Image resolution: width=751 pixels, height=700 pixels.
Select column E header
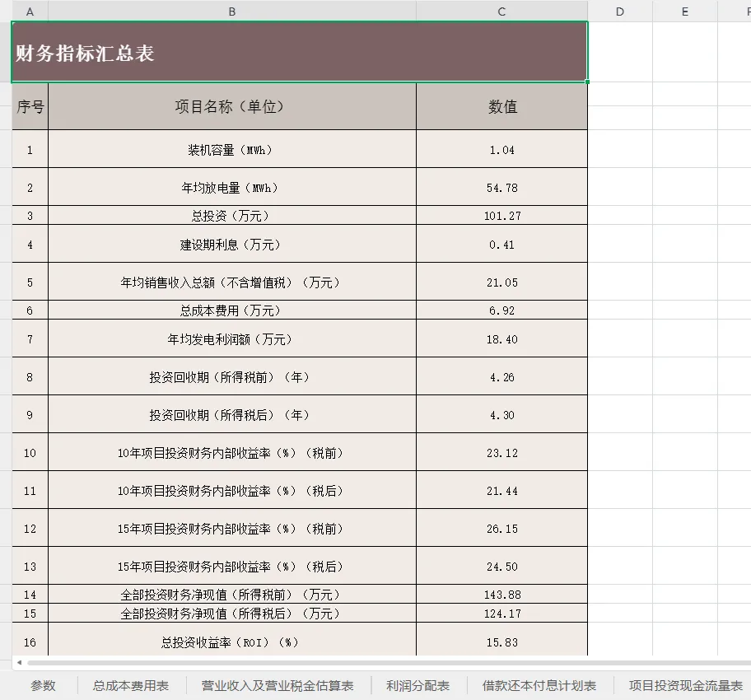(685, 12)
